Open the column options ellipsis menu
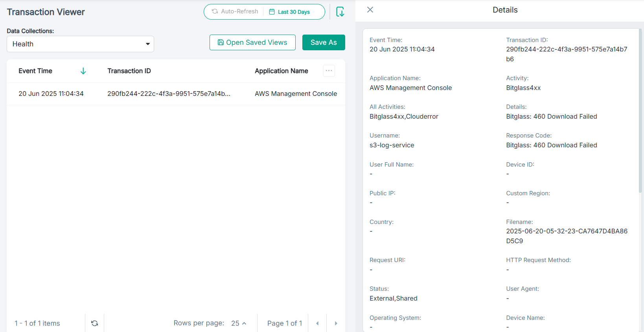This screenshot has width=644, height=332. pos(329,71)
